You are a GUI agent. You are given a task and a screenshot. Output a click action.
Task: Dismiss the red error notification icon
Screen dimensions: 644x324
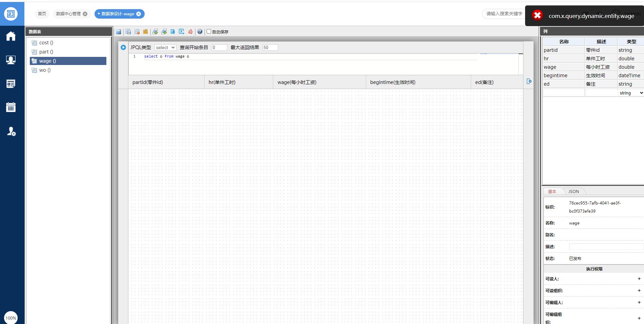point(537,15)
